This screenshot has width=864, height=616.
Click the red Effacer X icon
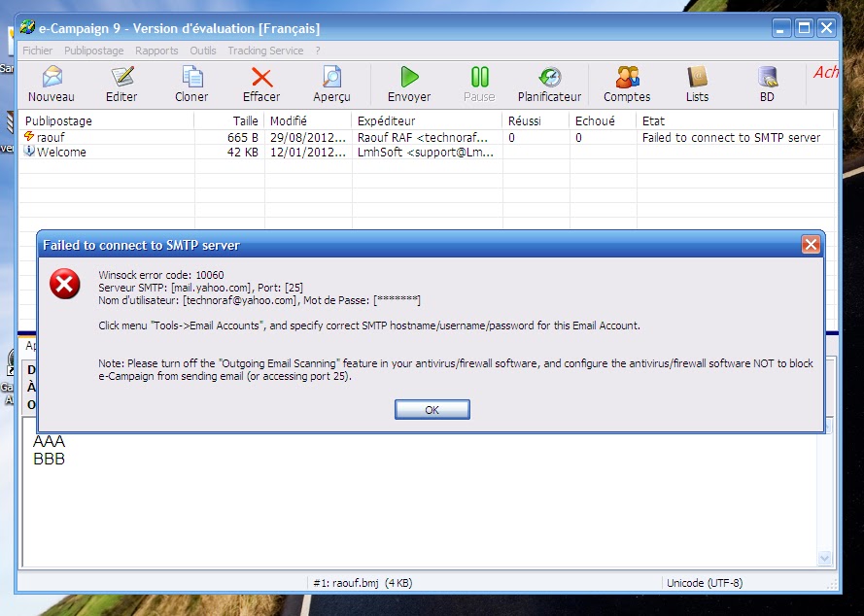261,77
